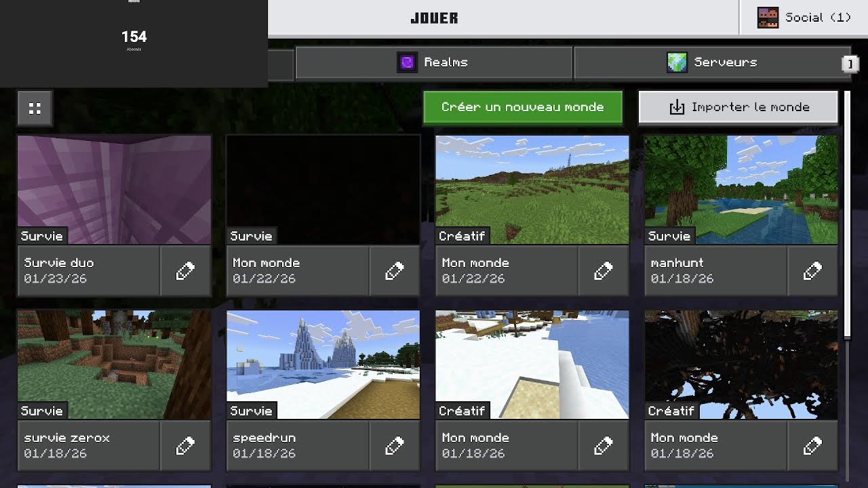Screen dimensions: 868x488
Task: Click Importer le monde button
Action: 738,107
